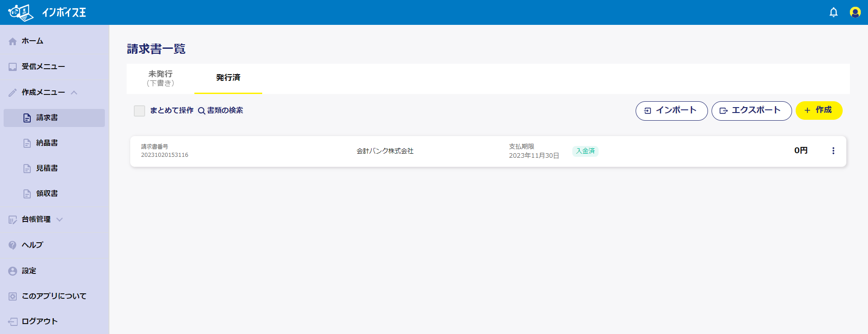Open ヘルプ in the sidebar

point(33,245)
